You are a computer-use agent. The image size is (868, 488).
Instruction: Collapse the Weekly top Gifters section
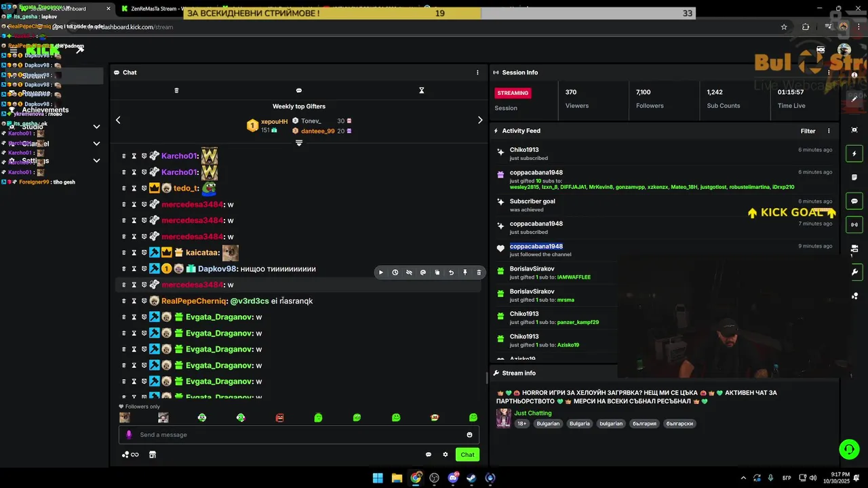(299, 143)
